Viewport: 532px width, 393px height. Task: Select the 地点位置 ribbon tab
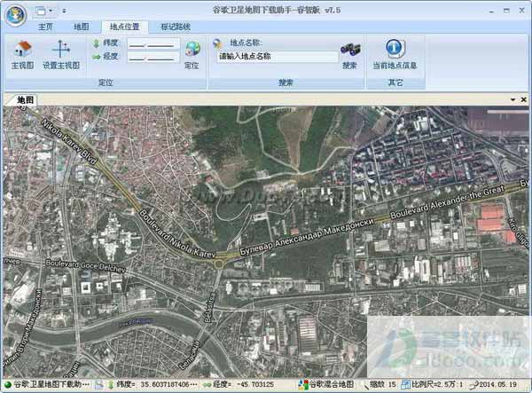click(x=124, y=27)
